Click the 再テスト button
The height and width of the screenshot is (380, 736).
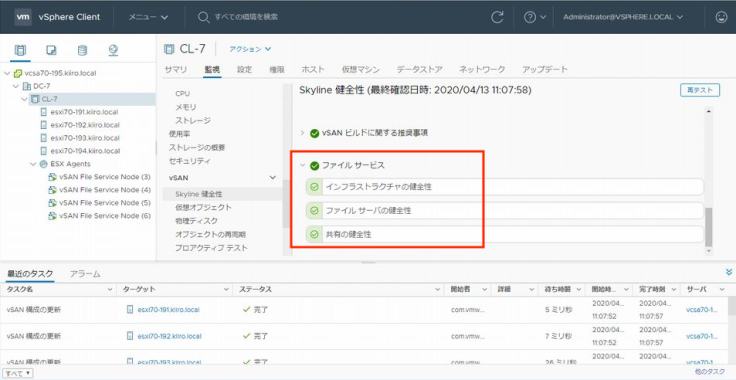pos(700,91)
